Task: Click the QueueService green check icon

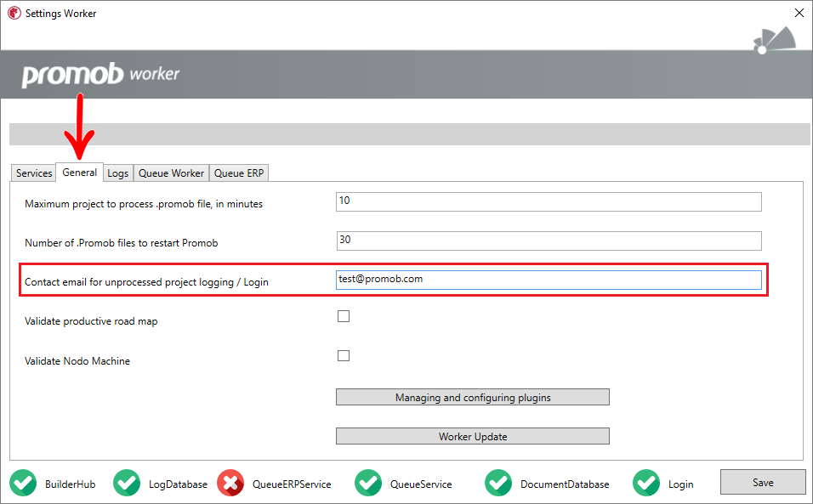Action: [x=368, y=483]
